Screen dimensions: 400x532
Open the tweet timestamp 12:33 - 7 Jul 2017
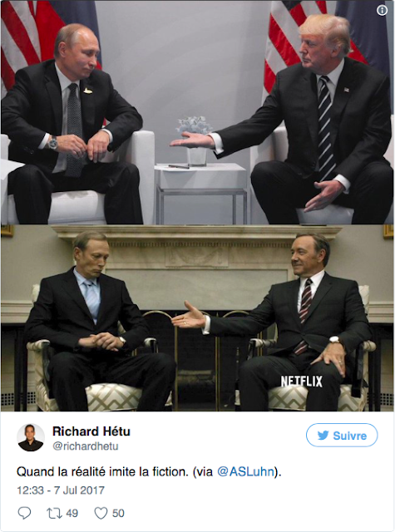point(61,490)
